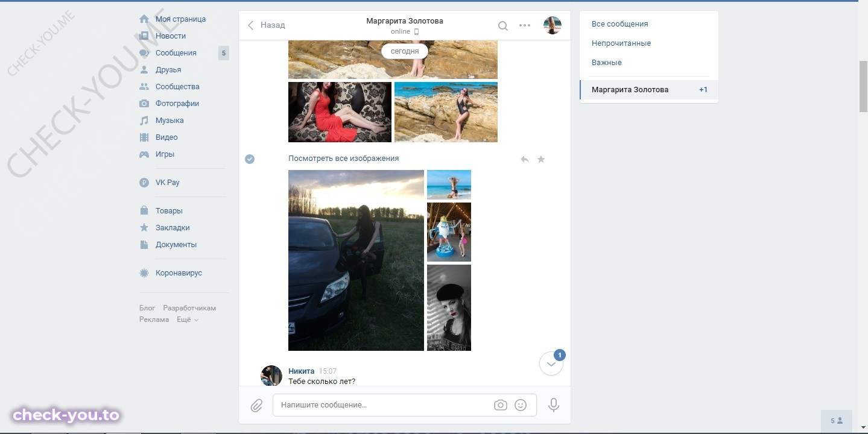
Task: Click the сегодня date label
Action: [405, 51]
